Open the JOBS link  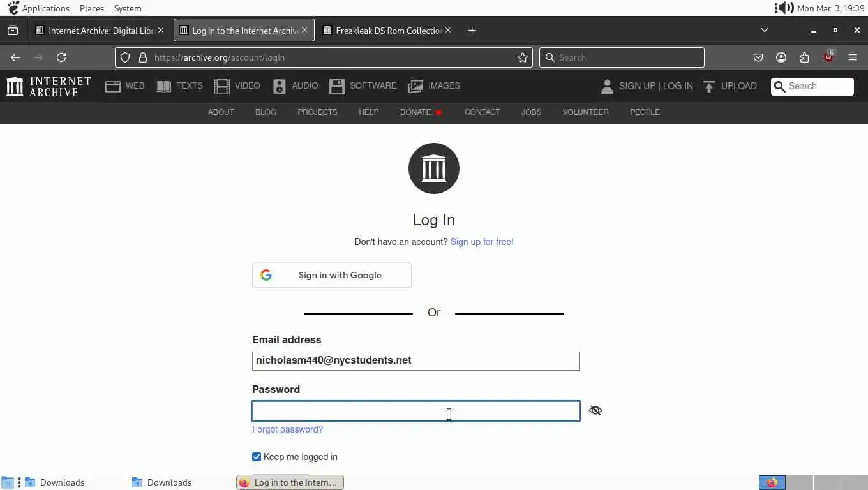pyautogui.click(x=531, y=112)
